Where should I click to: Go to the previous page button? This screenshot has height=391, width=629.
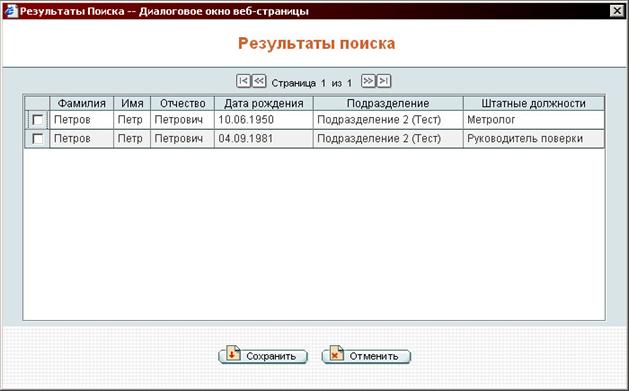click(x=259, y=81)
